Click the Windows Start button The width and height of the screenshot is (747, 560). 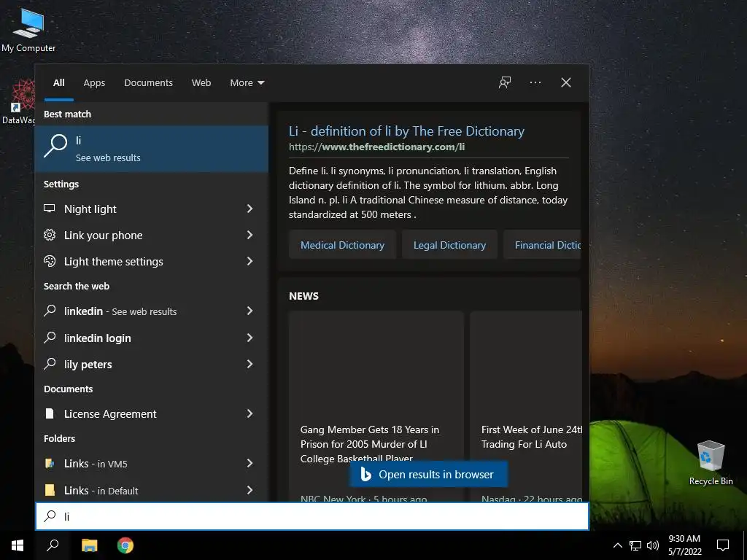click(x=18, y=545)
